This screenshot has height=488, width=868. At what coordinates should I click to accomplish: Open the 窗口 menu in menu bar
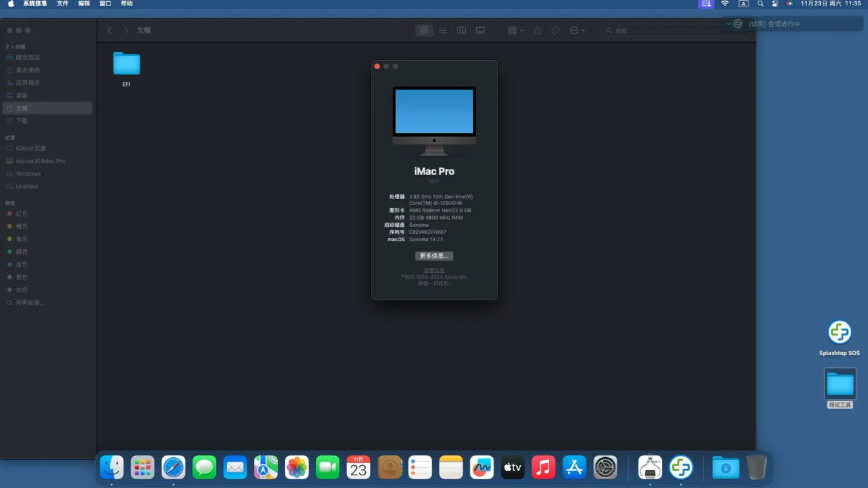(105, 4)
